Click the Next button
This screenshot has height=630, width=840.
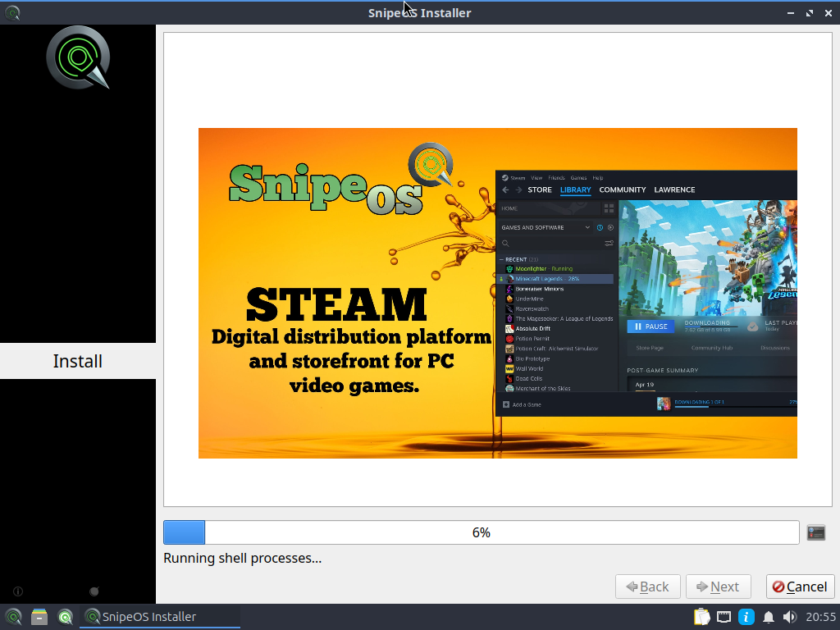[719, 587]
